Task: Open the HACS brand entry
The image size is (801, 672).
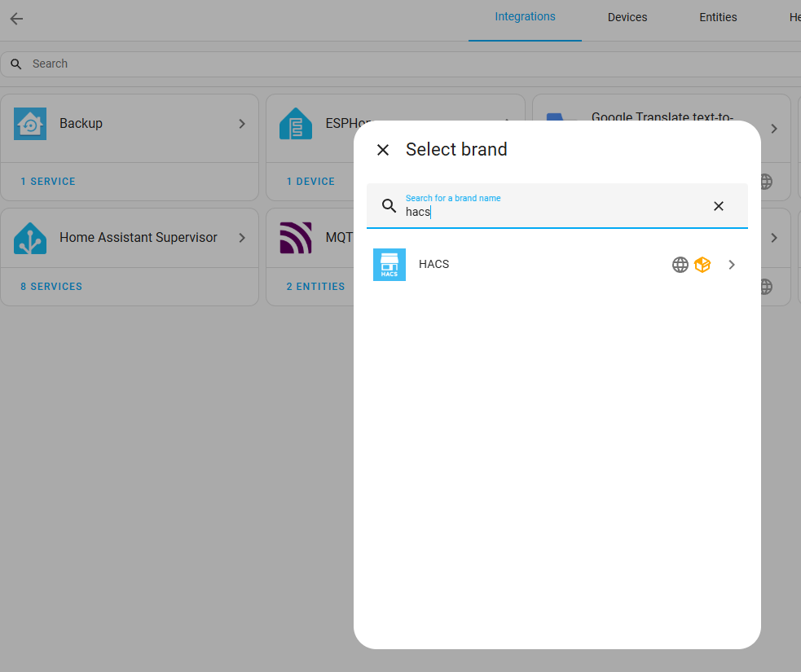Action: [557, 265]
